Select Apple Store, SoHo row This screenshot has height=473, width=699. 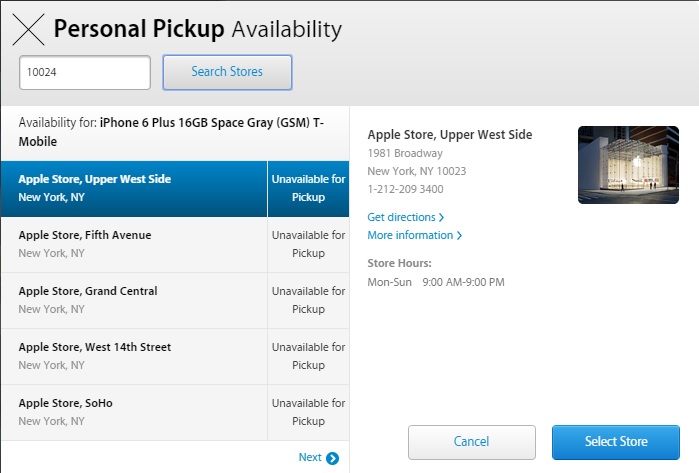coord(175,412)
